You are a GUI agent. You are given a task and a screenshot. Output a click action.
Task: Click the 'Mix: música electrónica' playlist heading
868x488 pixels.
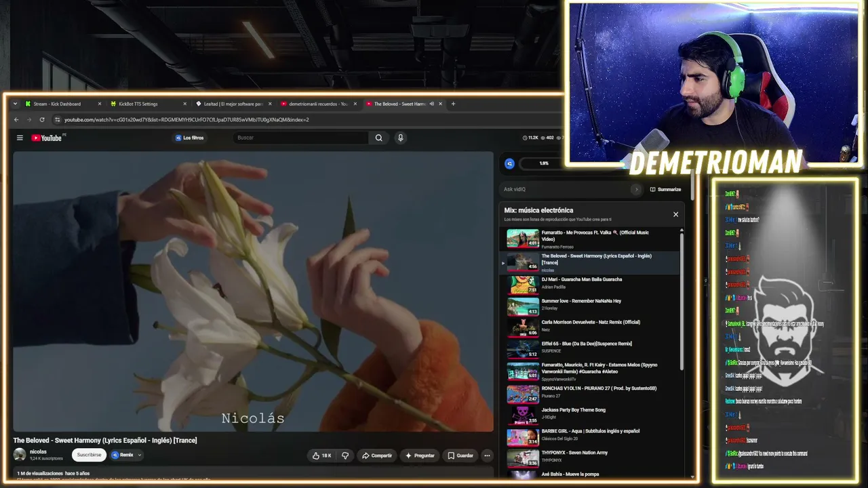click(x=538, y=210)
